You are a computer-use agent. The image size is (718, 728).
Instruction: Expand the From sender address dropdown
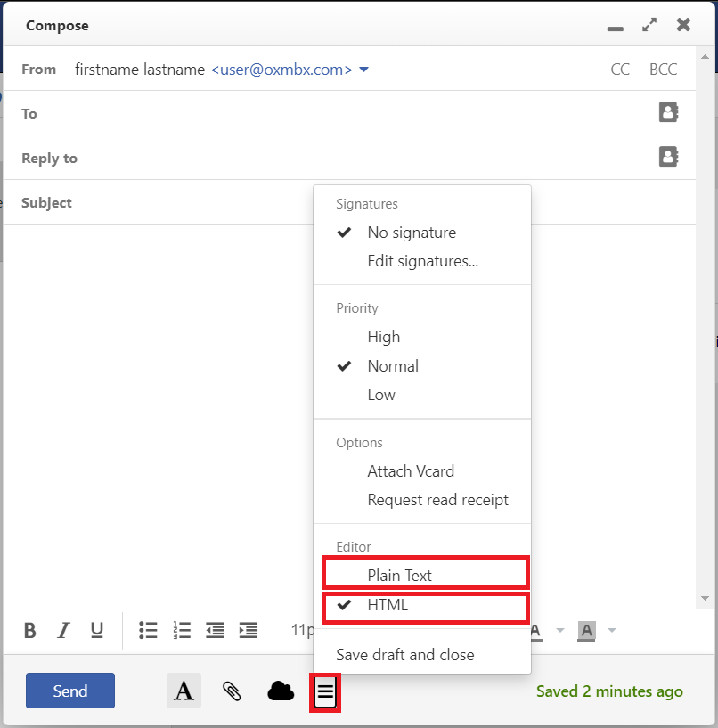pos(363,70)
